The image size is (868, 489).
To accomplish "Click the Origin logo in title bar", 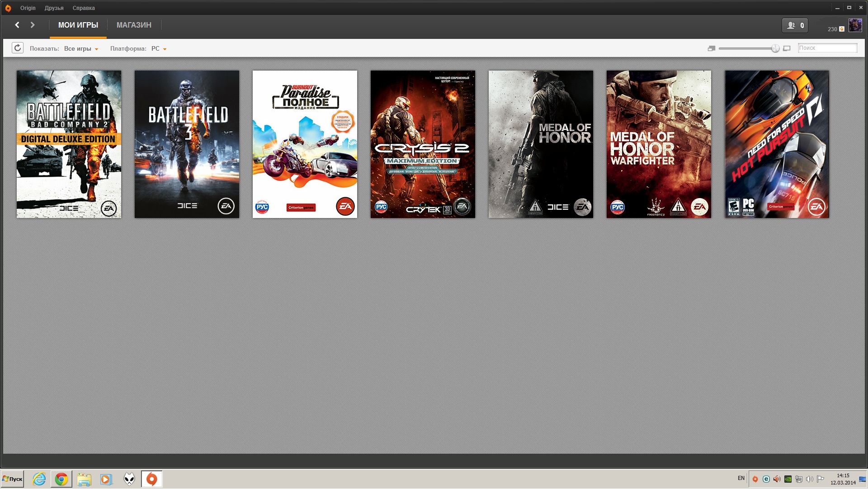I will point(8,8).
